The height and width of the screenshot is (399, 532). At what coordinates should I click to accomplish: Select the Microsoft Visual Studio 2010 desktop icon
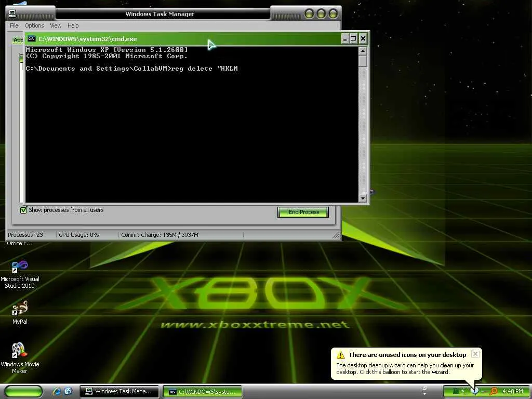click(20, 274)
